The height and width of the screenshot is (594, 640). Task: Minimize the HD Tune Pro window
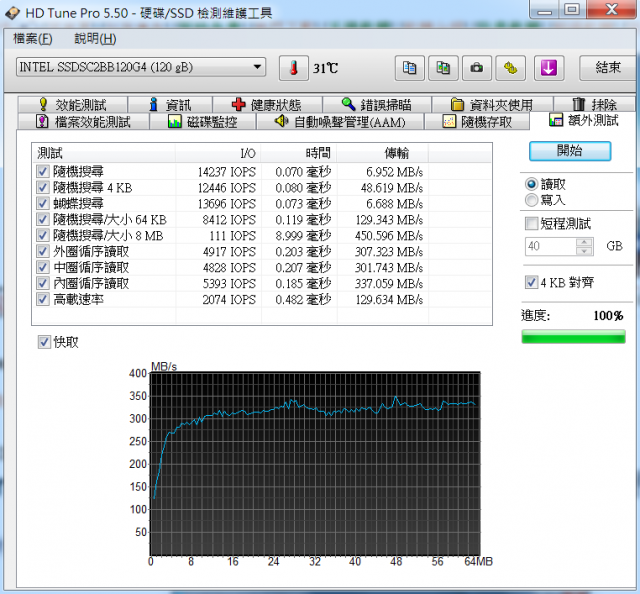click(545, 9)
